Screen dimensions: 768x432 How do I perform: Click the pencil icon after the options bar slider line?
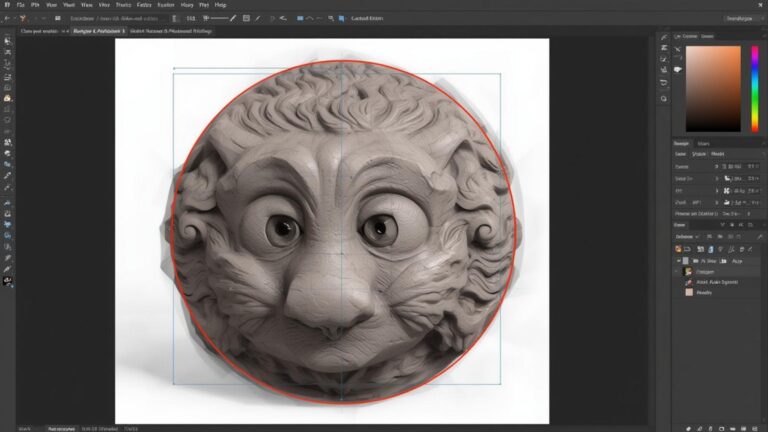click(x=233, y=19)
